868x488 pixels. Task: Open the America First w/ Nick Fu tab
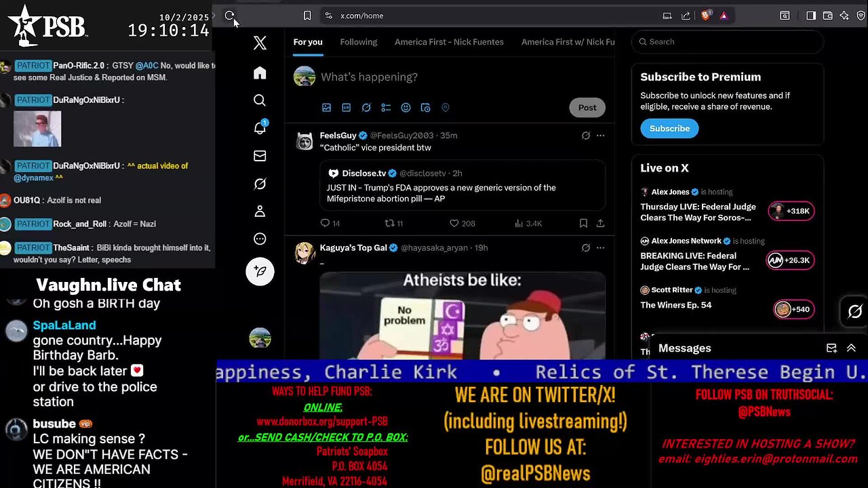point(568,42)
